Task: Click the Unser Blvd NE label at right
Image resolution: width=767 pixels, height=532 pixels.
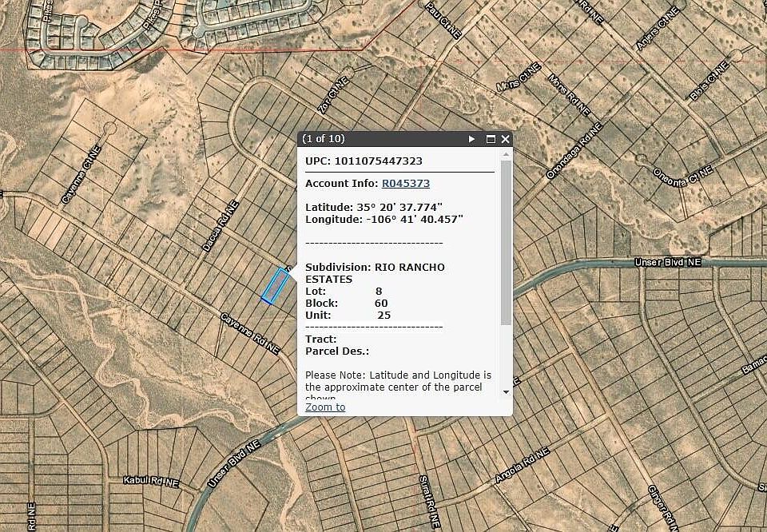Action: [667, 262]
